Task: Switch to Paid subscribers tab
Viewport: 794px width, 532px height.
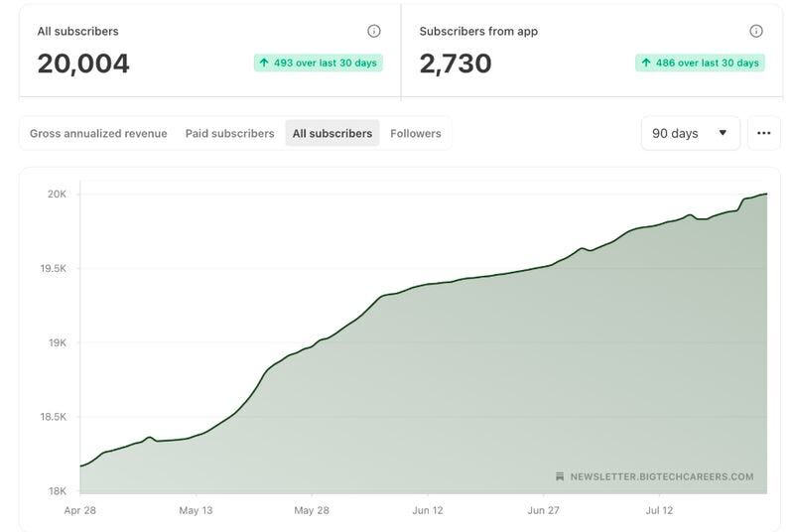Action: coord(230,133)
